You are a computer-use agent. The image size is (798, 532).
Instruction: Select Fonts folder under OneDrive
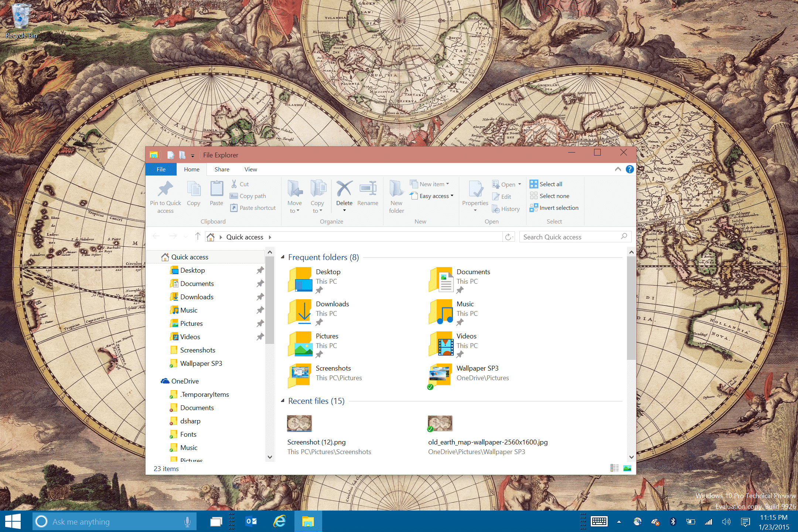183,434
